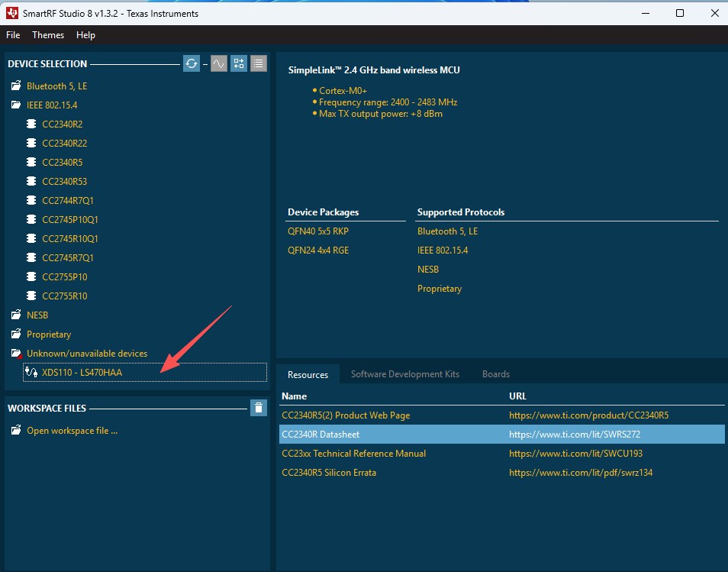Click the Name column header

(x=295, y=396)
